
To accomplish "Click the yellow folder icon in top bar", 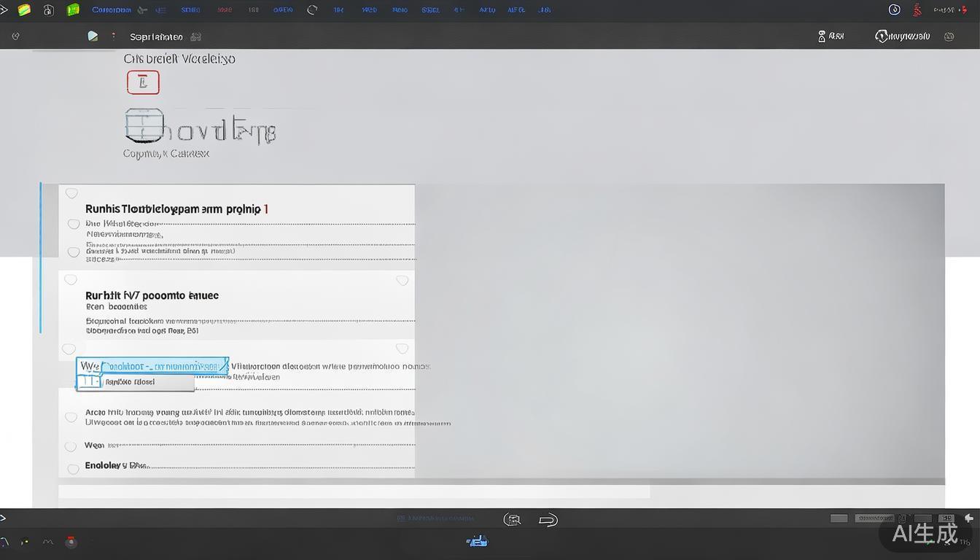I will click(24, 10).
